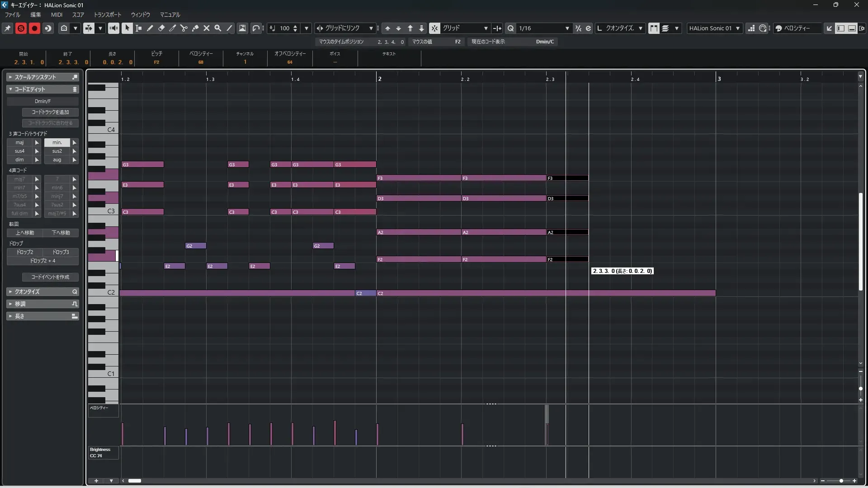Viewport: 868px width, 488px height.
Task: Choose the Mute X tool
Action: point(206,28)
